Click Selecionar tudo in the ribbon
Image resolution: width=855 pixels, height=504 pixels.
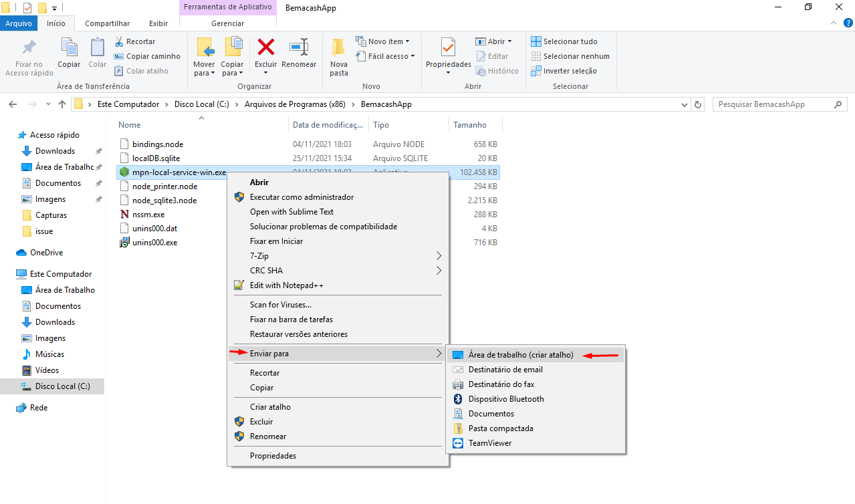[564, 41]
